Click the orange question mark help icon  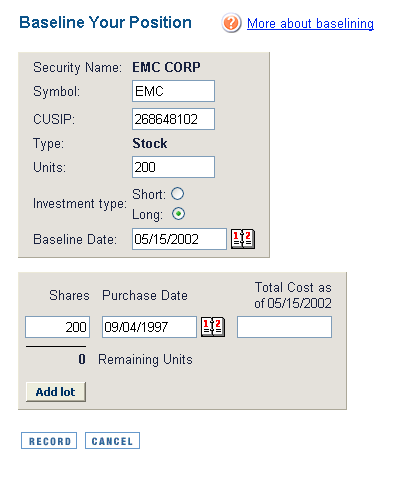point(231,23)
